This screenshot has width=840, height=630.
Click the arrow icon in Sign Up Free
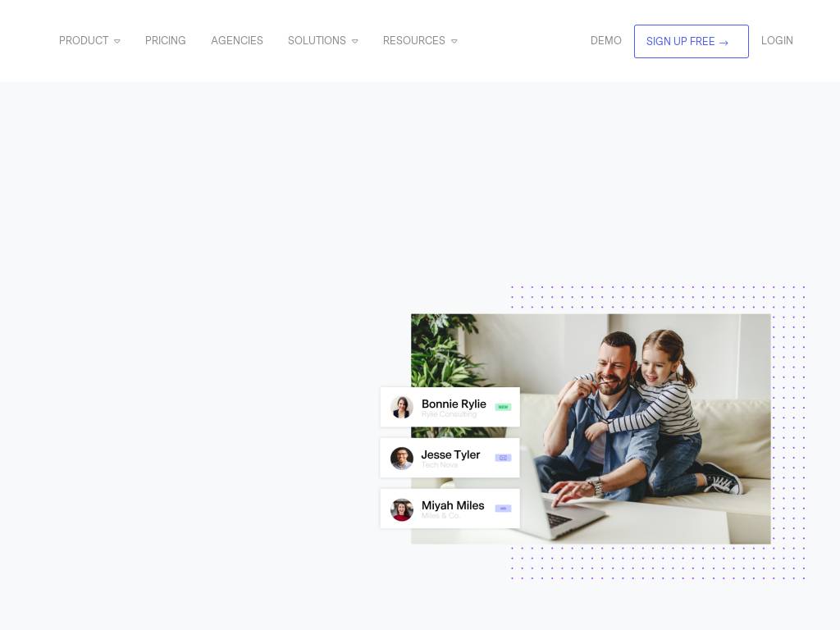(724, 43)
